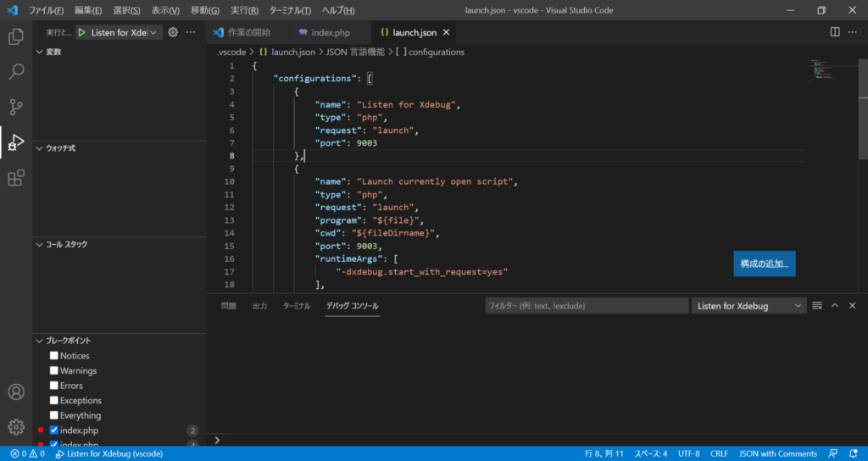
Task: Toggle the Notices breakpoint checkbox
Action: [x=53, y=356]
